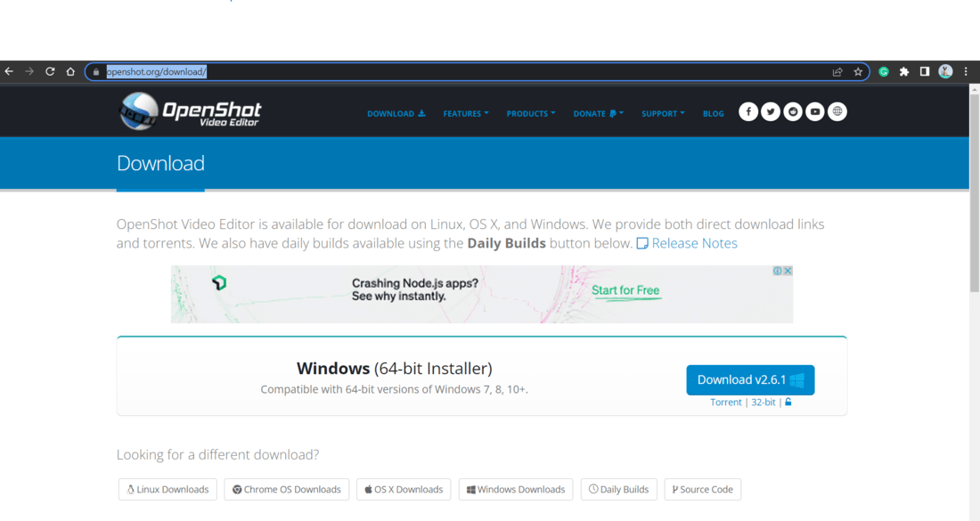This screenshot has width=980, height=521.
Task: Expand the Support dropdown menu
Action: pos(663,114)
